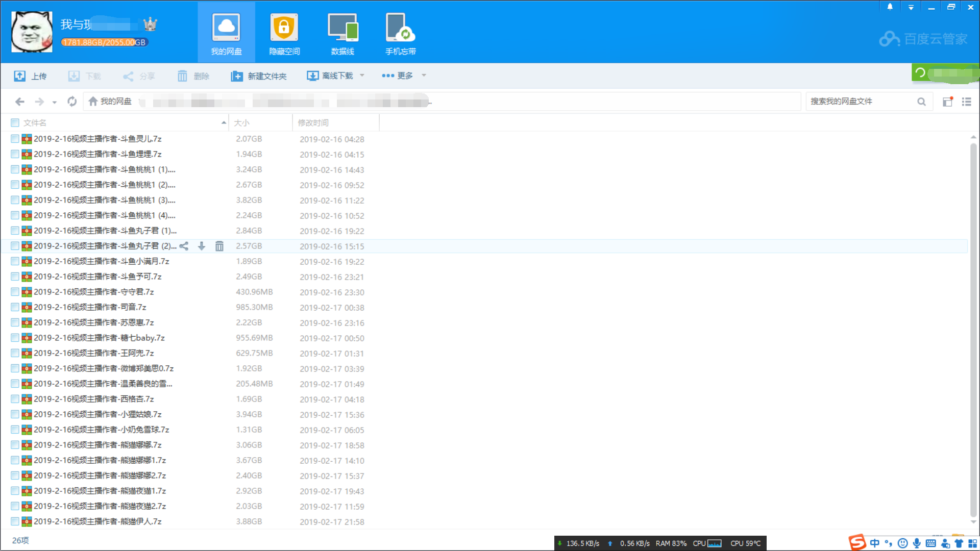This screenshot has width=980, height=551.
Task: Open 离线下载 offline download
Action: (330, 76)
